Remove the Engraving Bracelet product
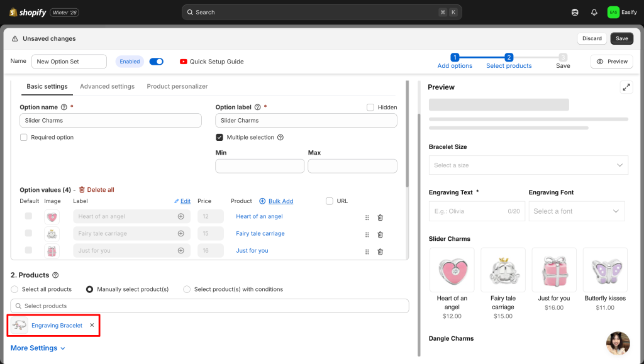 tap(92, 326)
